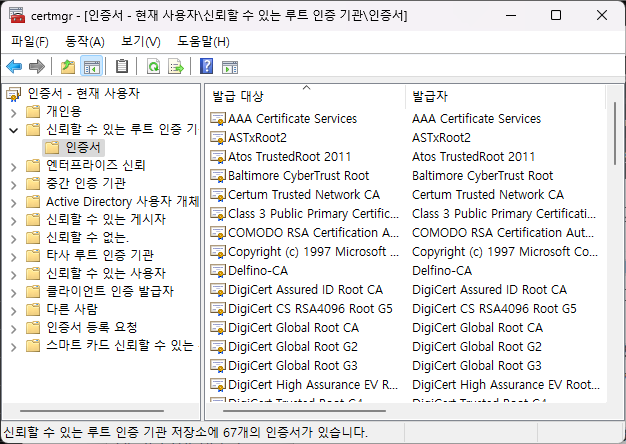Click certificate icon beside Atos TrustedRoot 2011
The height and width of the screenshot is (444, 626).
pos(218,157)
